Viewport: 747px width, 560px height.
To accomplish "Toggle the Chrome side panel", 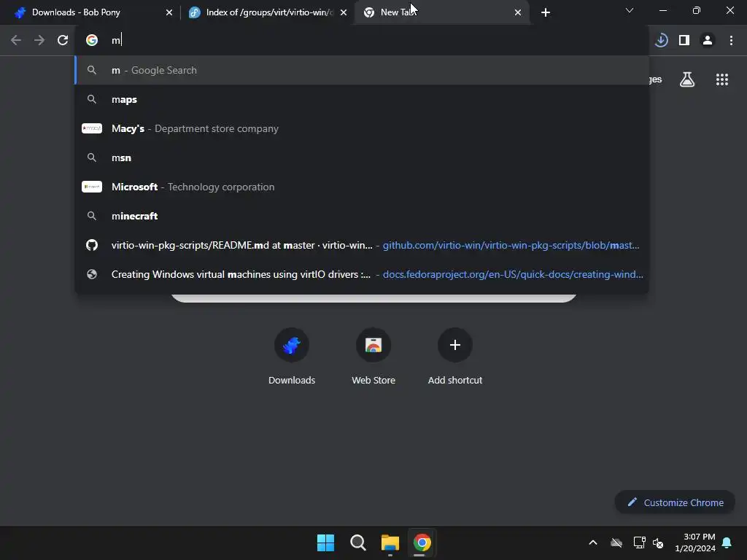I will tap(684, 41).
